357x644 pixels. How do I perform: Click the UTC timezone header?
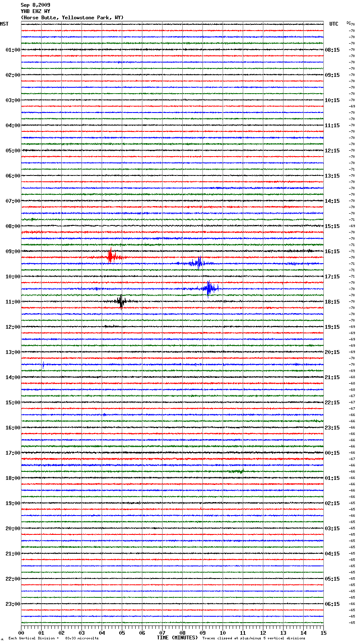(x=334, y=24)
